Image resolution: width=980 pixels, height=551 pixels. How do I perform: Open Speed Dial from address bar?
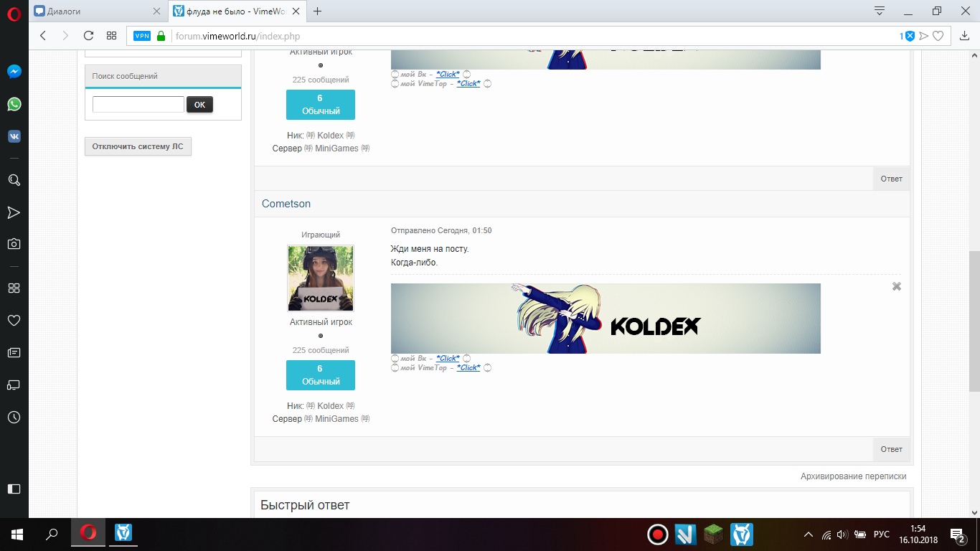111,35
